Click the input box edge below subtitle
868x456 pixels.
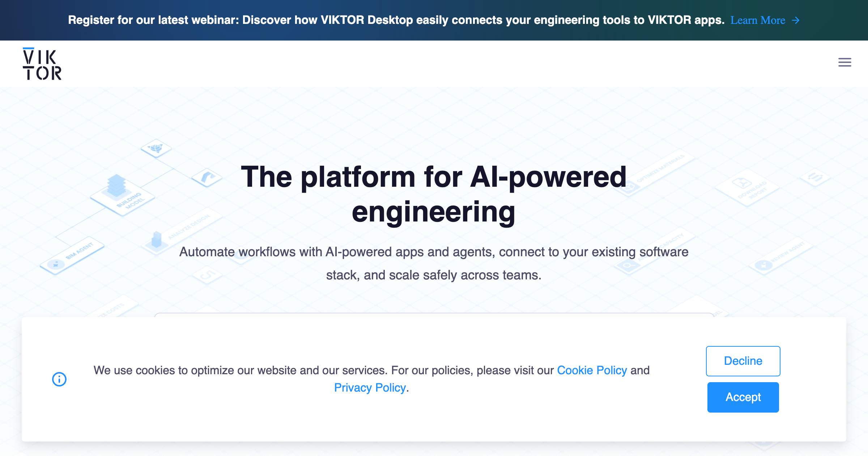point(434,314)
